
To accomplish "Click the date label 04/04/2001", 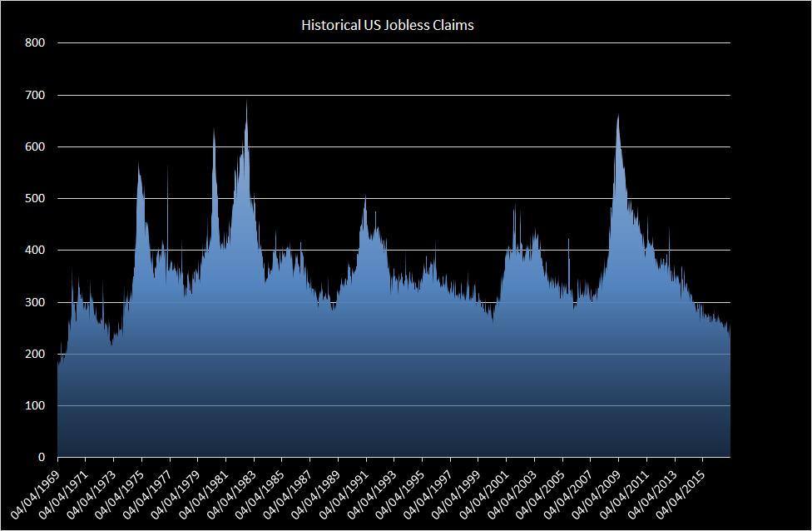I will click(483, 494).
